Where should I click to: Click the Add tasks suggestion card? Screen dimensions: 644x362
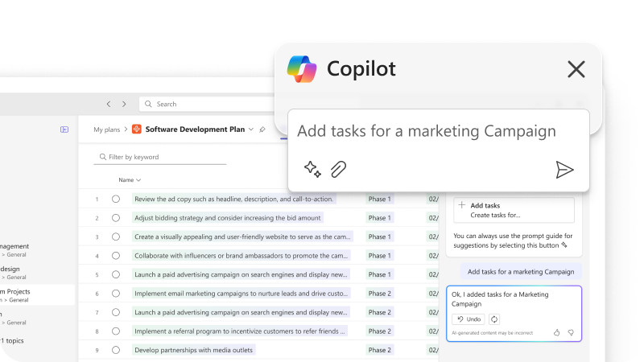point(514,210)
